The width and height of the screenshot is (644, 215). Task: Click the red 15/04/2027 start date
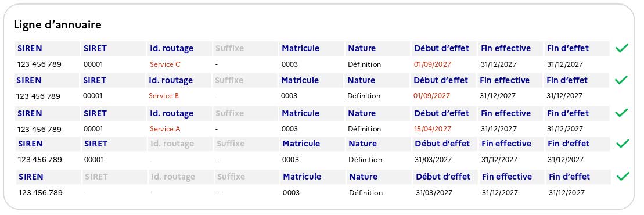(433, 129)
